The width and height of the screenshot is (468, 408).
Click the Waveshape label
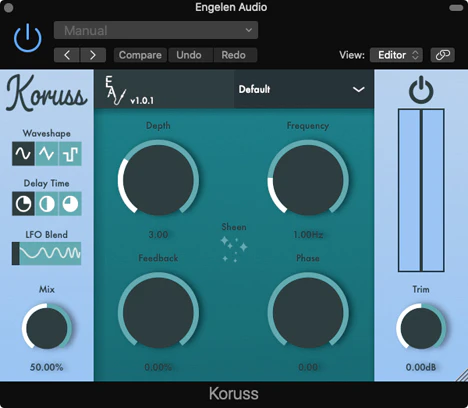tap(47, 133)
